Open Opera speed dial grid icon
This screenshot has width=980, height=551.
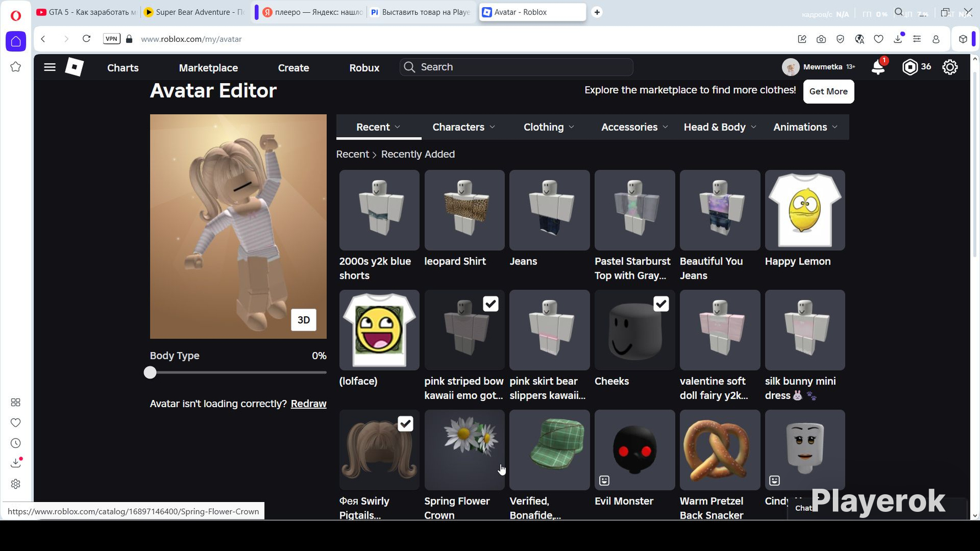coord(15,402)
